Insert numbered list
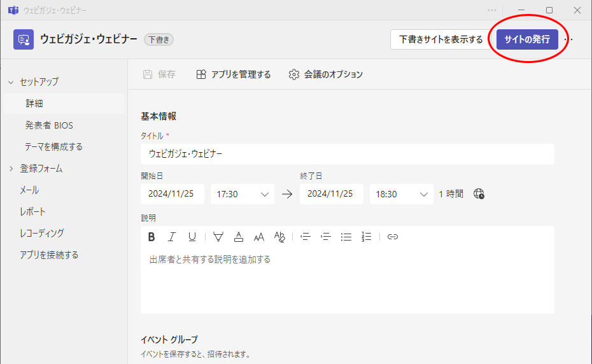The width and height of the screenshot is (592, 364). coord(366,237)
